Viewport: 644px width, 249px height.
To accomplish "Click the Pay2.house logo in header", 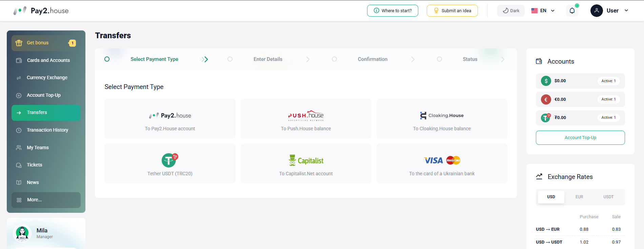I will [41, 10].
